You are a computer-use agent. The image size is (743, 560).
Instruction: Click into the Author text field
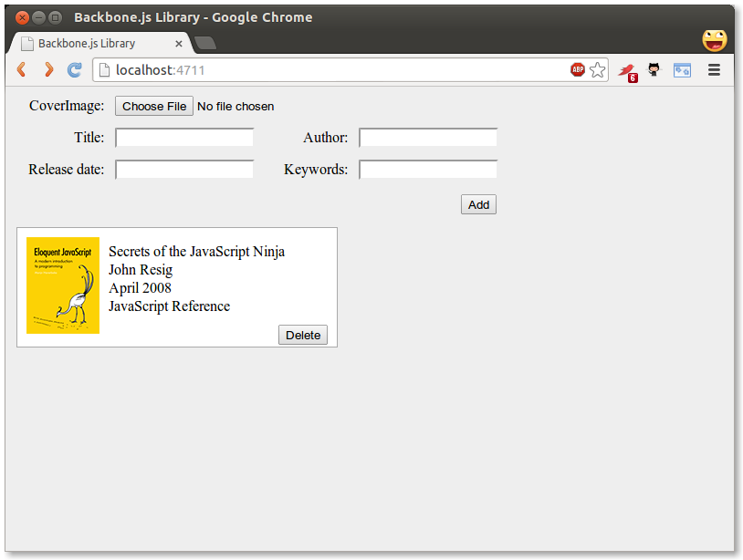428,138
